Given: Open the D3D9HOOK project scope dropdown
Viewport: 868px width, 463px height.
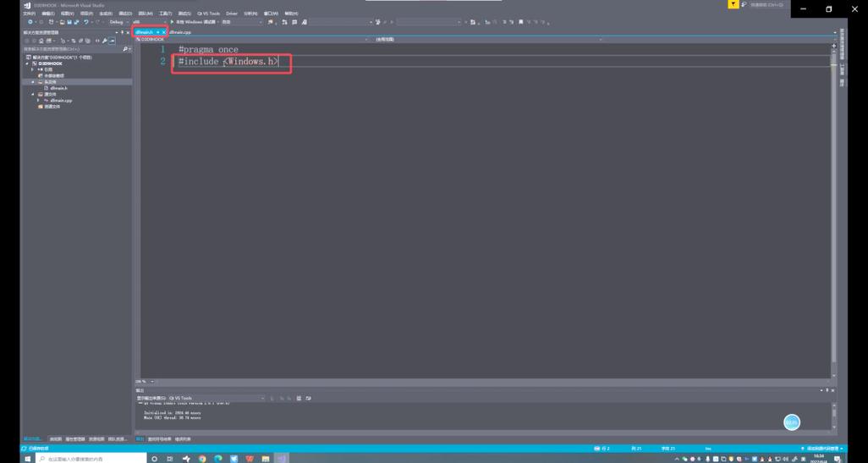Looking at the screenshot, I should click(252, 40).
